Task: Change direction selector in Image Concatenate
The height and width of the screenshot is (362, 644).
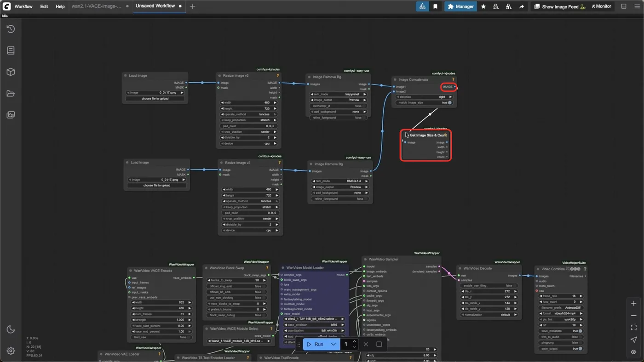Action: coord(424,97)
